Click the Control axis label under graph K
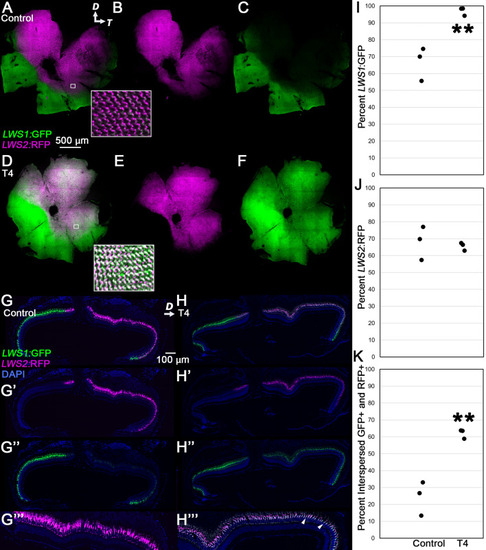The image size is (486, 550). pos(428,543)
